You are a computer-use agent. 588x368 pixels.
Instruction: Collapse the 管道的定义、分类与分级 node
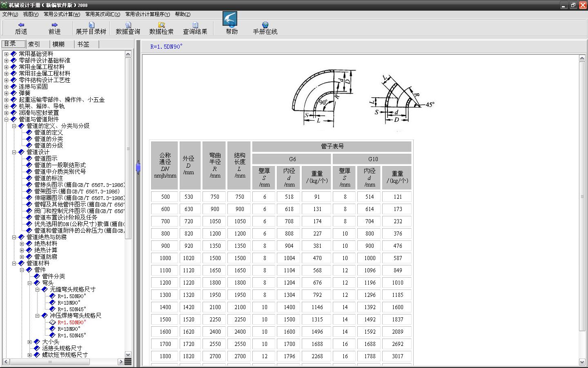(x=14, y=126)
